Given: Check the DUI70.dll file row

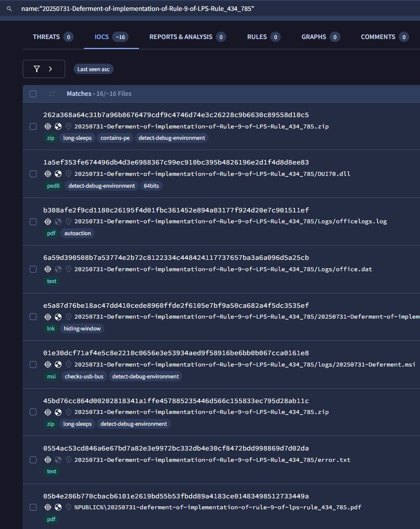Looking at the screenshot, I should click(x=33, y=174).
